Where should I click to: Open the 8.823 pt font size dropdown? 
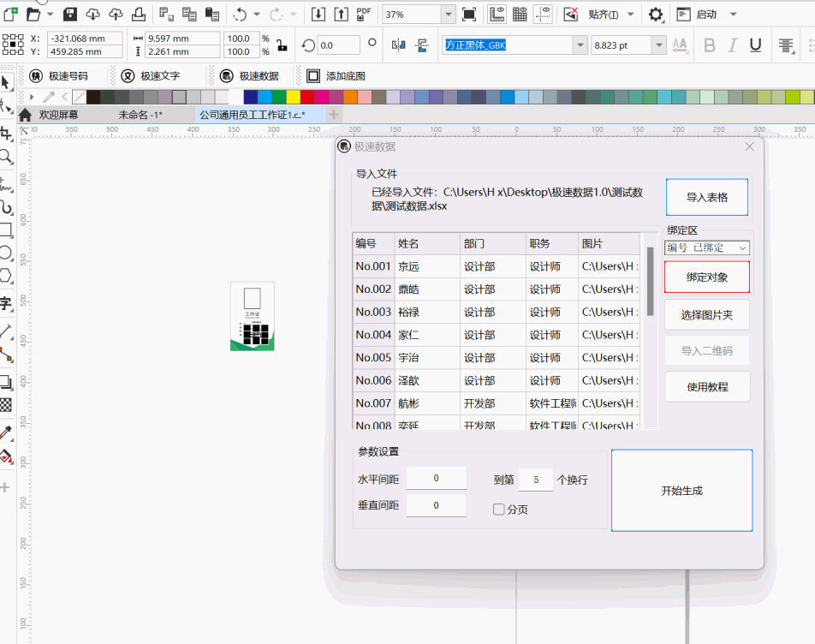click(659, 45)
